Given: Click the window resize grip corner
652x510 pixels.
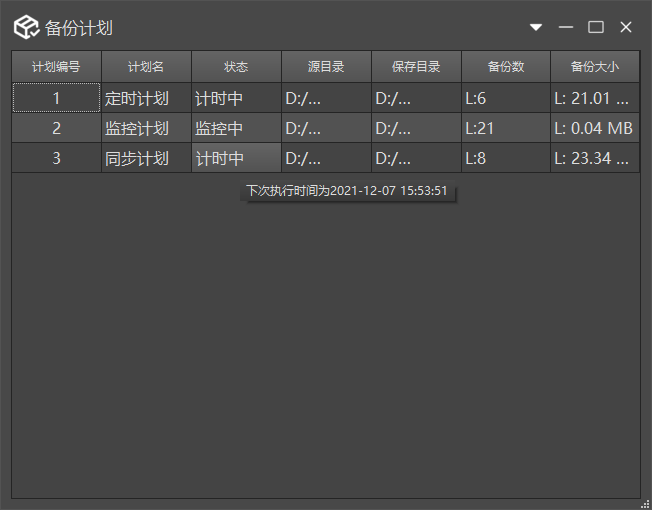Looking at the screenshot, I should pos(646,504).
